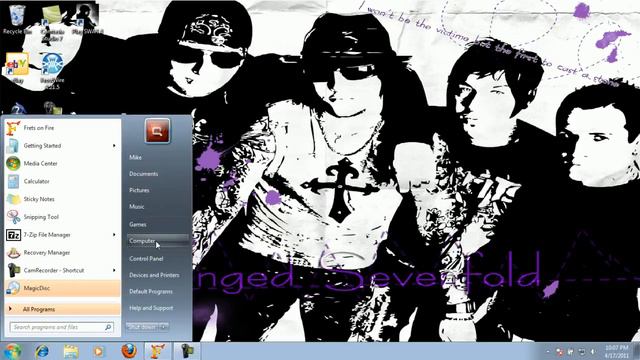This screenshot has width=640, height=360.
Task: Open Mike's personal folder
Action: [158, 157]
